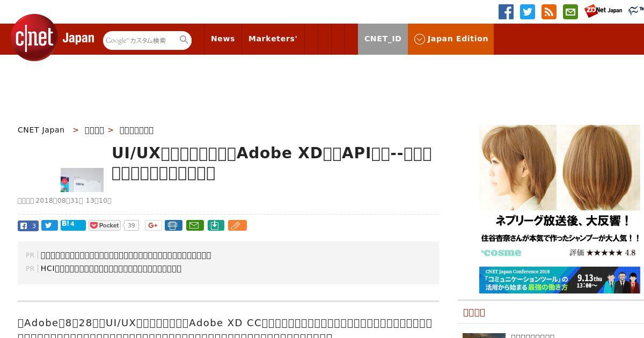Focus the Google custom search field
Image resolution: width=644 pixels, height=338 pixels.
pyautogui.click(x=142, y=40)
